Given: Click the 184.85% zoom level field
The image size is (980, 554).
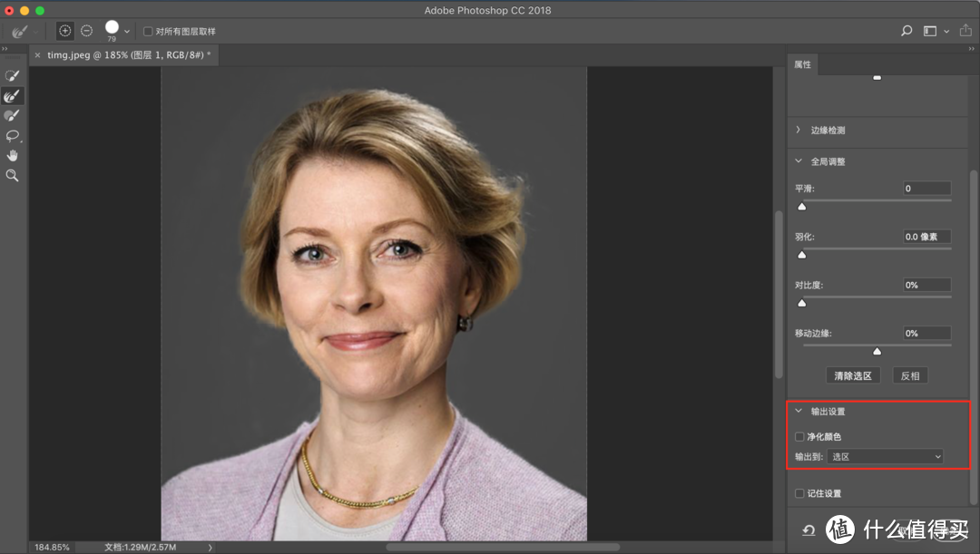Looking at the screenshot, I should (x=52, y=547).
